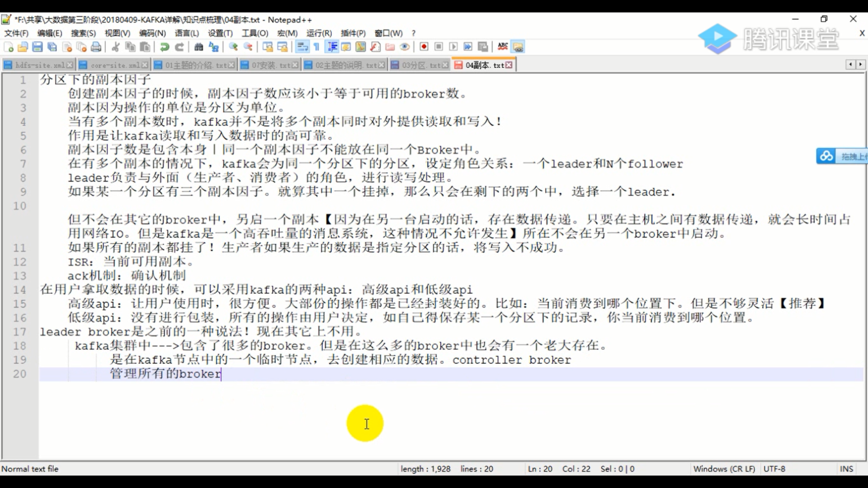Open the 插件(P) plugins menu
This screenshot has height=488, width=868.
(x=353, y=33)
